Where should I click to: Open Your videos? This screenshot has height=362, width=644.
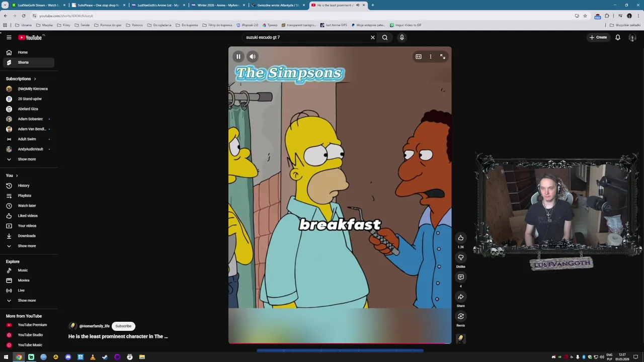28,226
